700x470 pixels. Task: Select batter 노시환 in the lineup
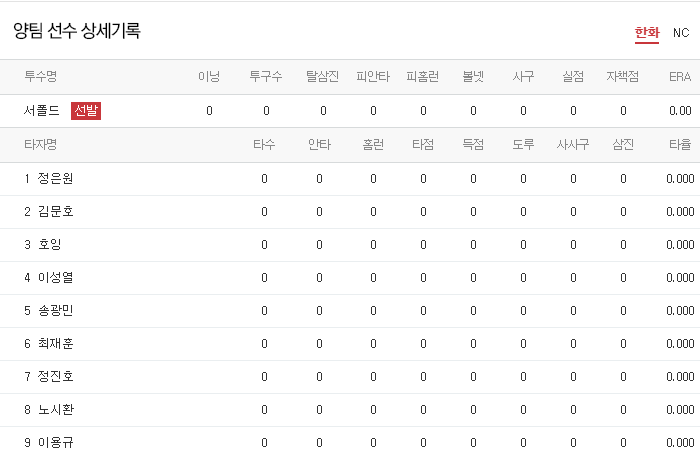coord(55,410)
